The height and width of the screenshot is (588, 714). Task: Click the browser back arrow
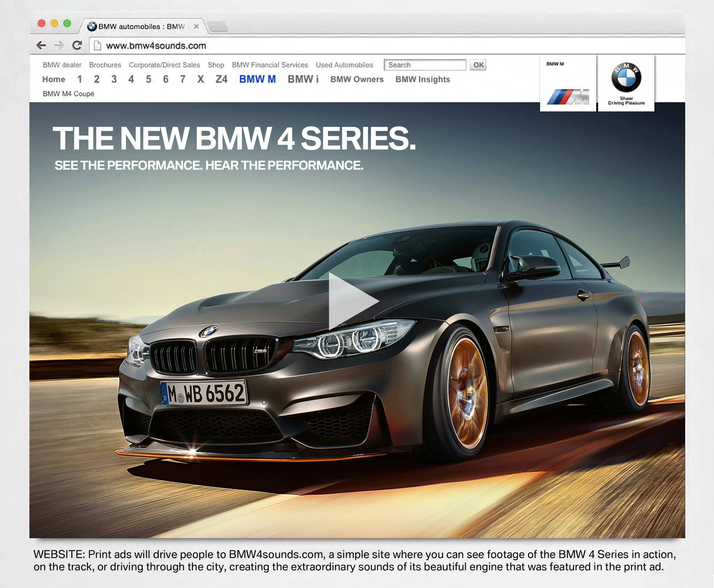[41, 45]
